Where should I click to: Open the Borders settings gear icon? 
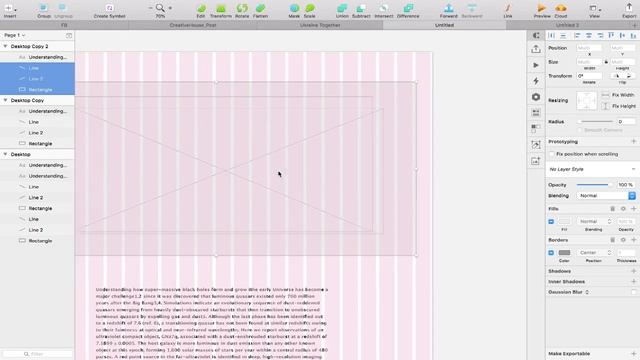[x=623, y=240]
